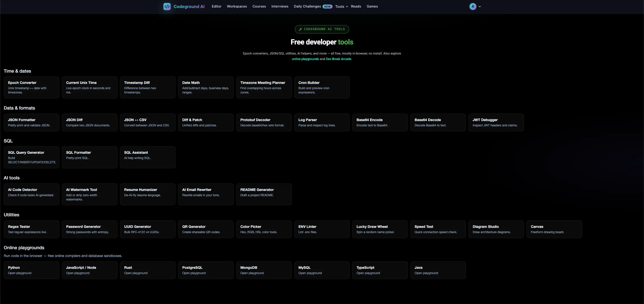Open the Diff & Patch tool
Viewport: 644px width, 304px height.
[206, 122]
